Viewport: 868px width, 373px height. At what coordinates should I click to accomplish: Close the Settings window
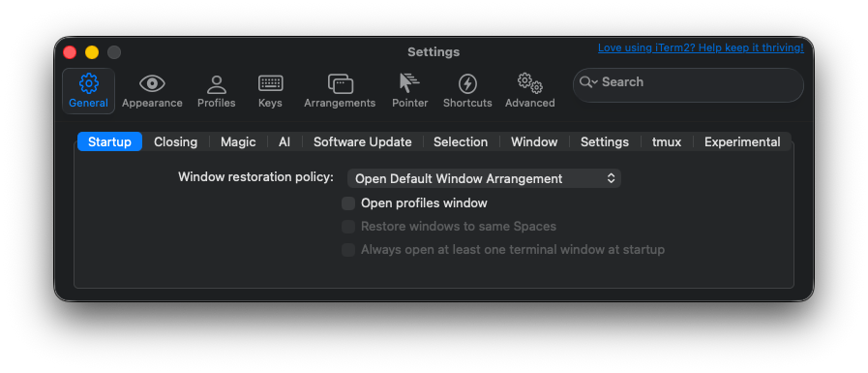pyautogui.click(x=70, y=52)
